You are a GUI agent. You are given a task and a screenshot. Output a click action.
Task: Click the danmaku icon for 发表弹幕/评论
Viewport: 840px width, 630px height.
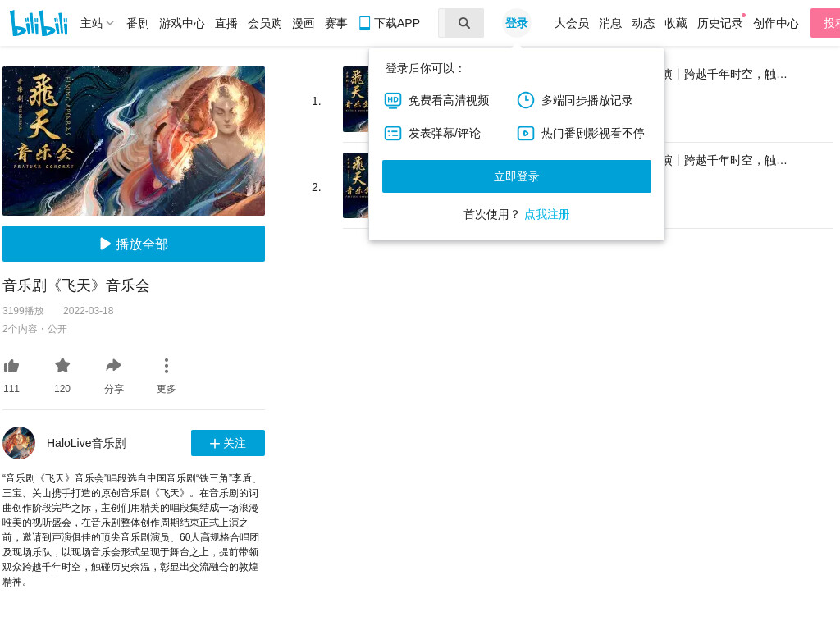pyautogui.click(x=393, y=134)
